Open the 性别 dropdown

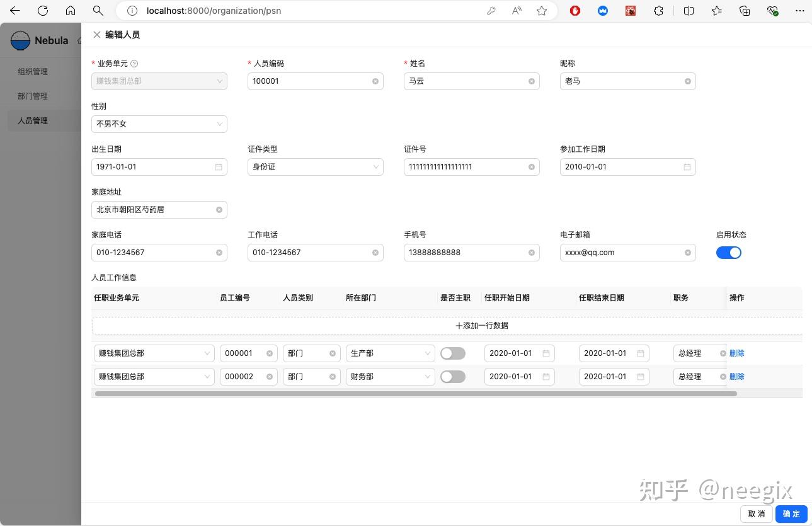click(x=159, y=123)
